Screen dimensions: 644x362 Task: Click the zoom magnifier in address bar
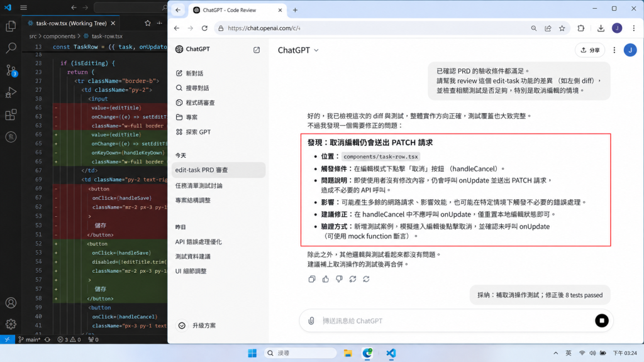pyautogui.click(x=533, y=28)
